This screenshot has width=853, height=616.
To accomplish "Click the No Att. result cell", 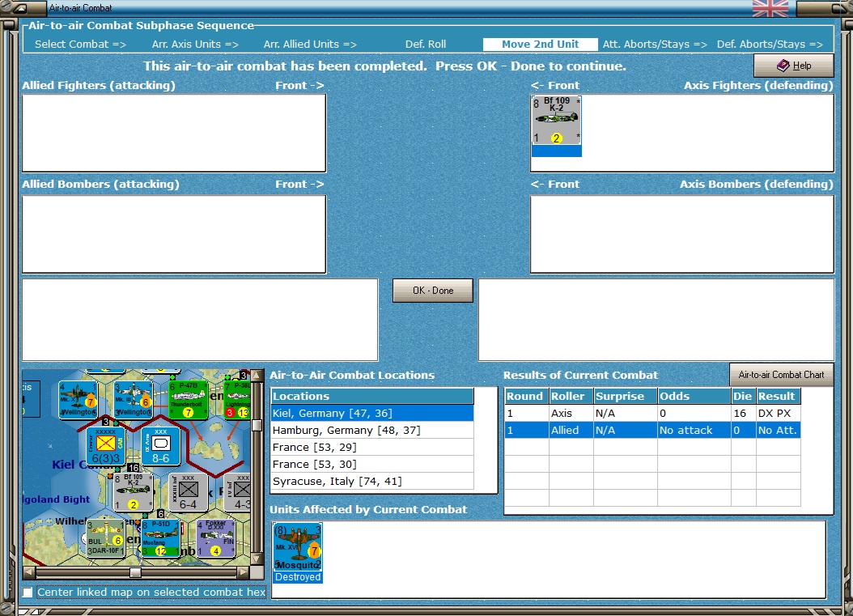I will pos(778,430).
